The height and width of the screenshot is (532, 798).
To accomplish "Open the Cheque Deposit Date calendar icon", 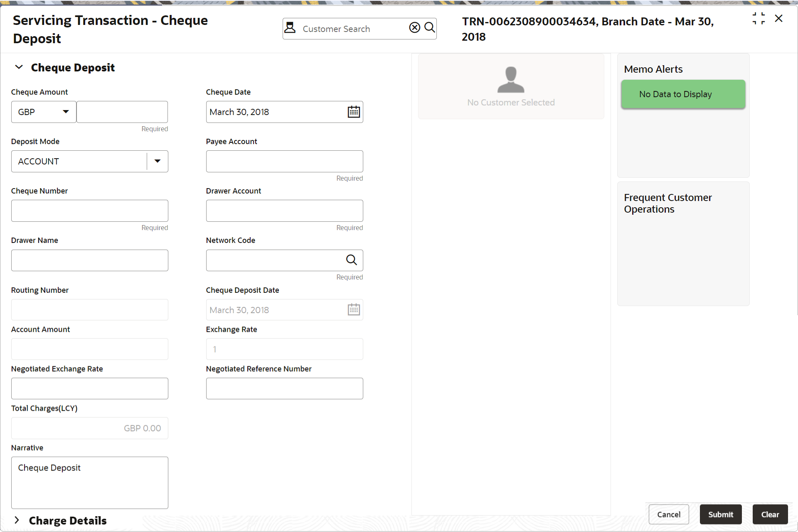I will click(x=354, y=310).
